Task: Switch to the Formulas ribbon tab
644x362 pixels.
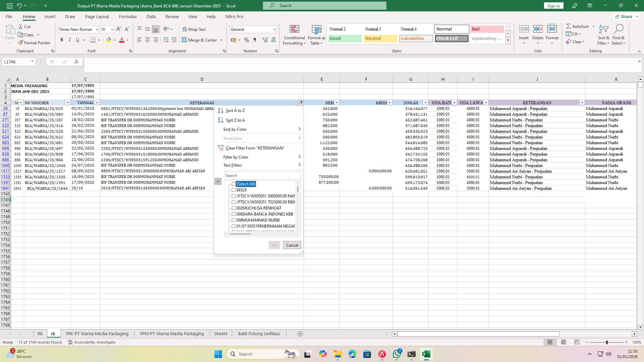Action: coord(128,16)
